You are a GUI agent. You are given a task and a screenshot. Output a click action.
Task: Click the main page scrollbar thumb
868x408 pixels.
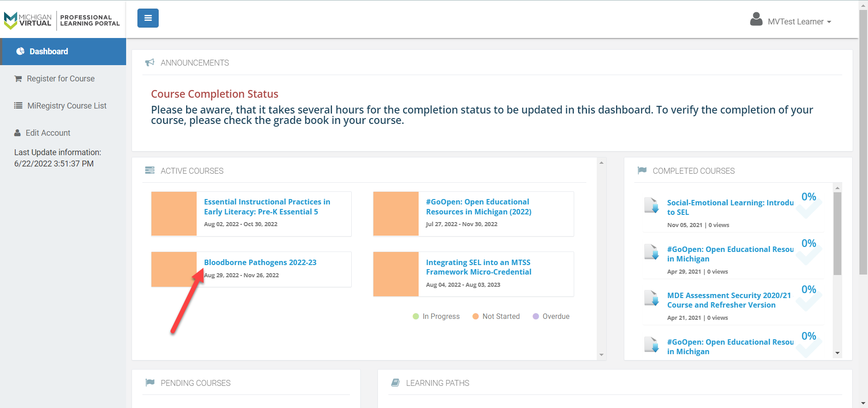click(x=863, y=142)
